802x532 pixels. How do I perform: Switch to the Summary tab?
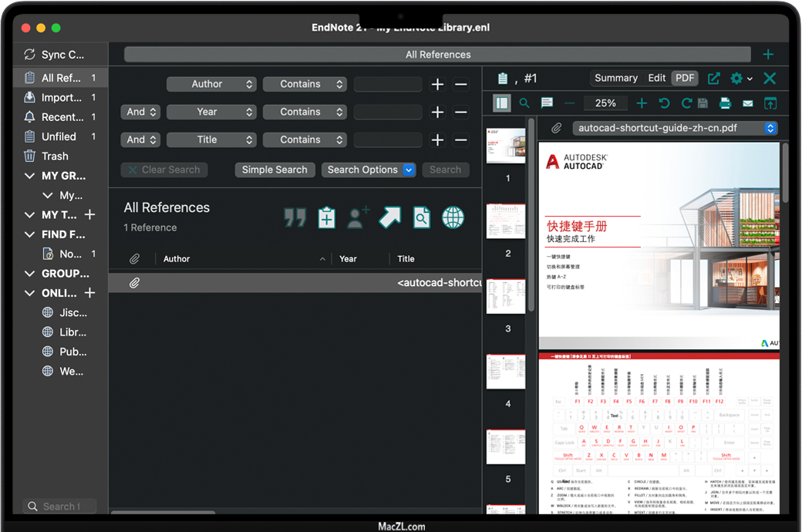click(x=615, y=78)
